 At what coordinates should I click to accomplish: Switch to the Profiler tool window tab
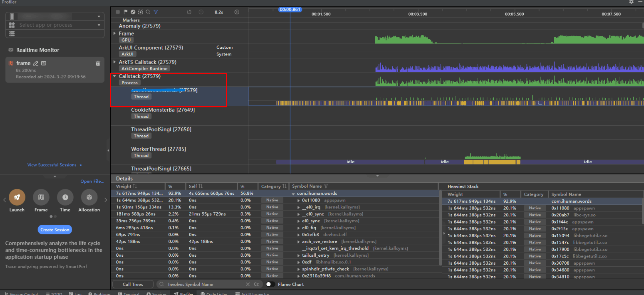[x=183, y=293]
